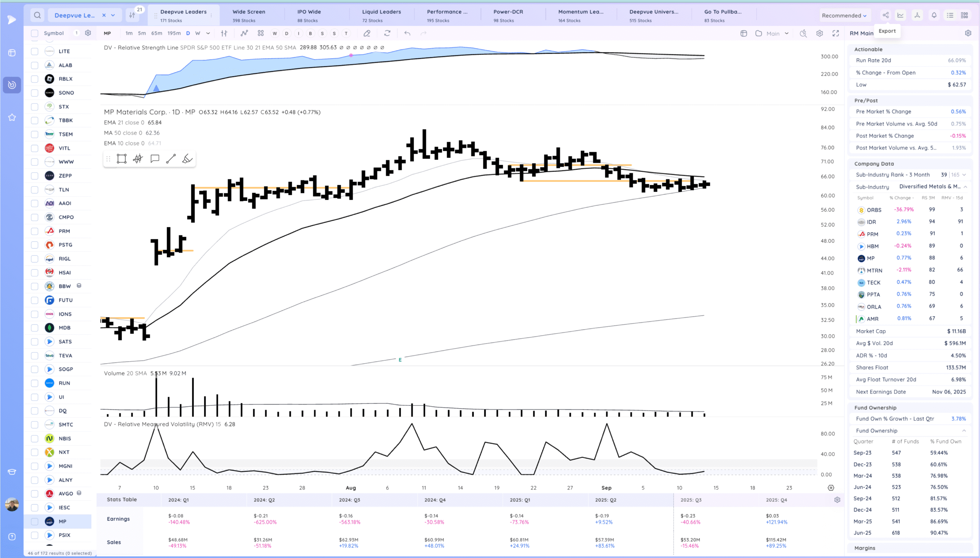
Task: Check the STX row checkbox
Action: click(x=34, y=106)
